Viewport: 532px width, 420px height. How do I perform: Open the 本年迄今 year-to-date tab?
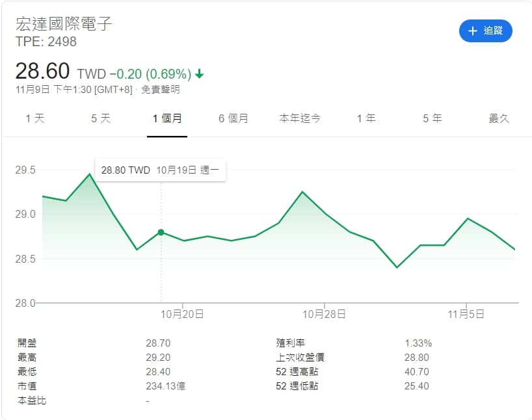300,118
